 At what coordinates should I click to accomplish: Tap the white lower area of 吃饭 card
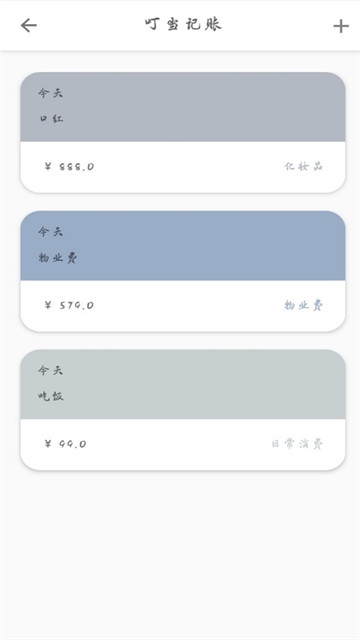coord(180,444)
